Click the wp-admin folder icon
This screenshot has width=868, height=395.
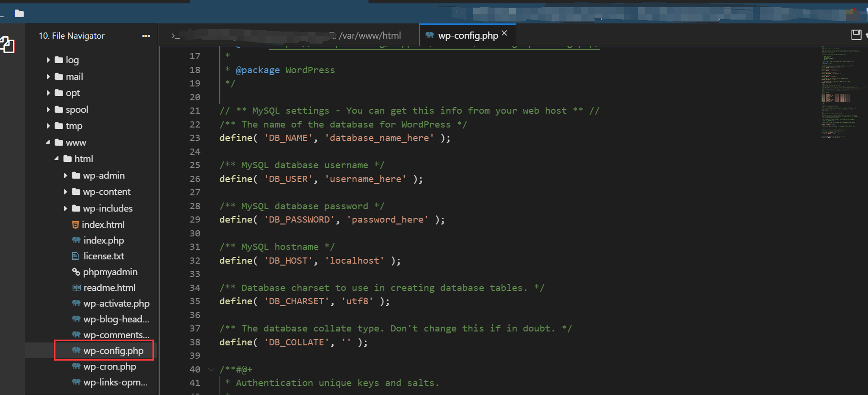tap(76, 175)
